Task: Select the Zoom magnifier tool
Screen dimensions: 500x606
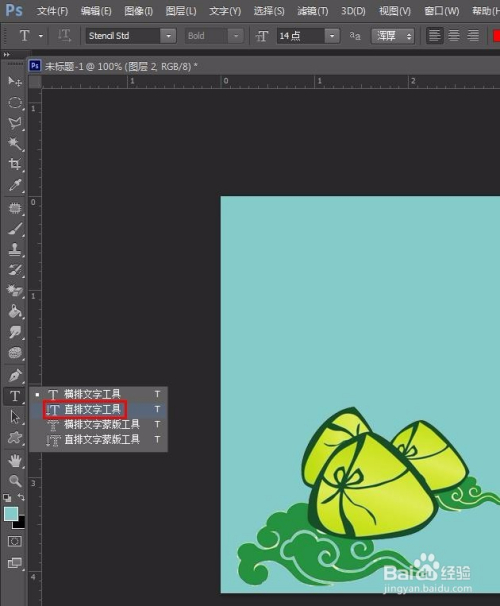Action: (15, 481)
